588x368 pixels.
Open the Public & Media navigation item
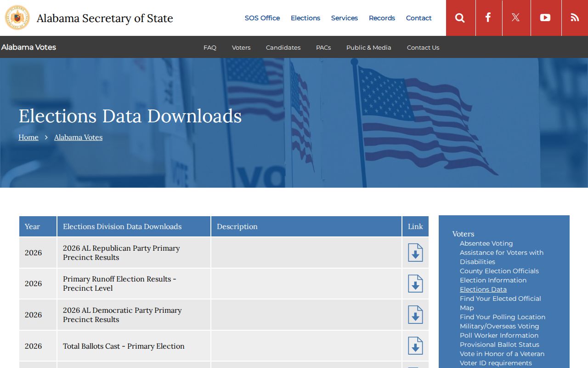pos(369,47)
